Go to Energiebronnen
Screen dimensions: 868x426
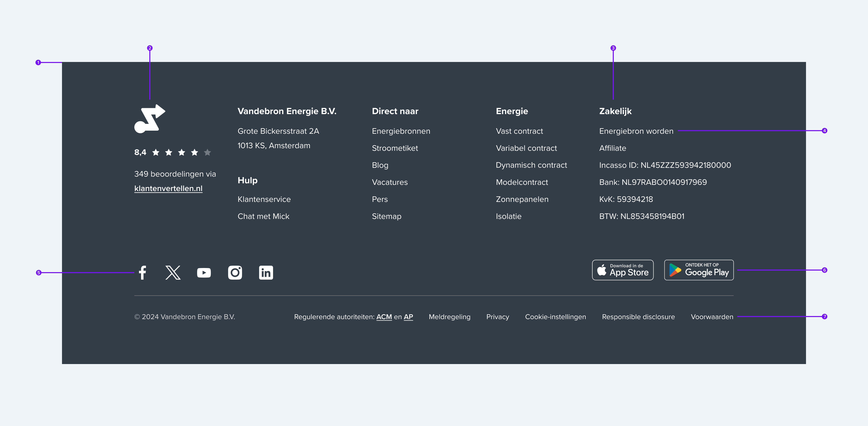click(401, 131)
